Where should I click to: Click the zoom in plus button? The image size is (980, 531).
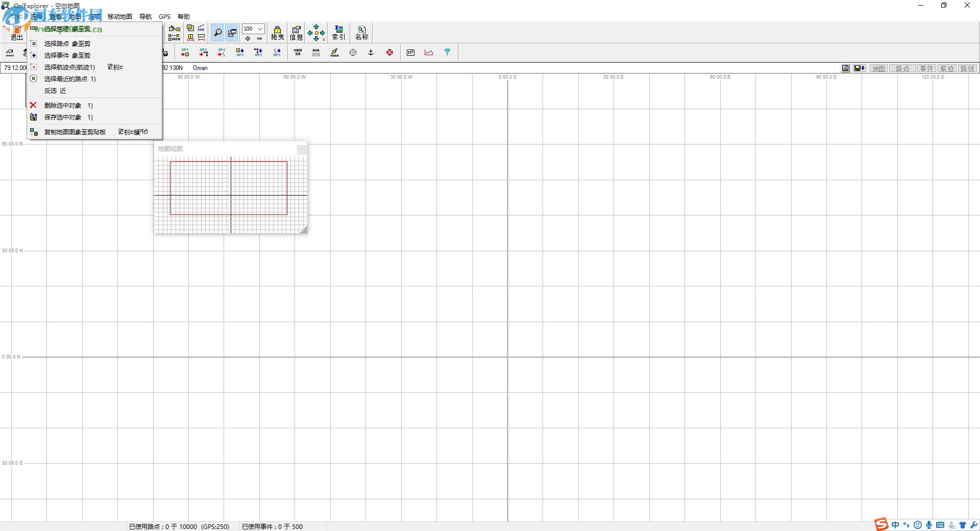point(248,38)
